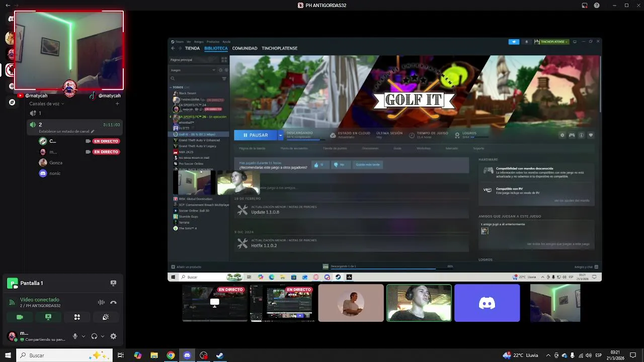The width and height of the screenshot is (644, 362).
Task: Open the TIENDA tab in Steam
Action: 192,48
